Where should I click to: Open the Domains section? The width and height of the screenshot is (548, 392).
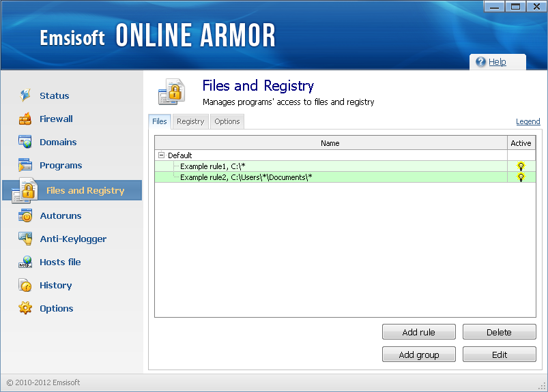coord(58,142)
